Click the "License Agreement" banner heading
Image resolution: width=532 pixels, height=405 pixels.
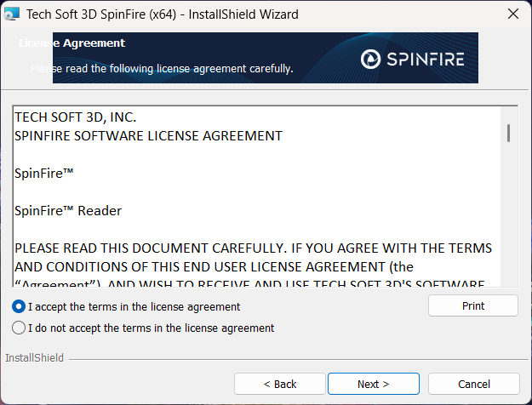[72, 43]
